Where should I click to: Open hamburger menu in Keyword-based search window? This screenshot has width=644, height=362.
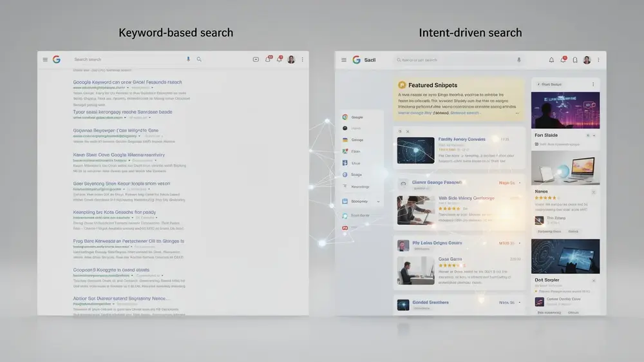click(x=45, y=59)
